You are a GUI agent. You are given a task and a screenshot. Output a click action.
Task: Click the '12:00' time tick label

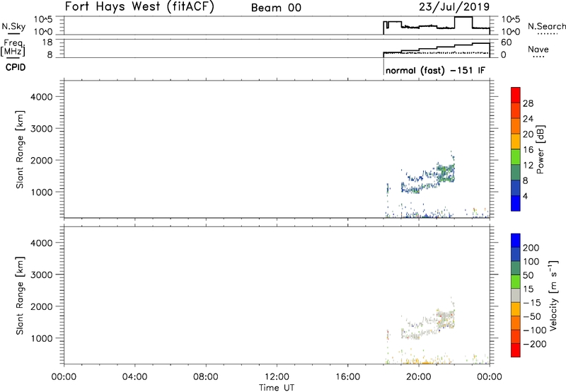[277, 377]
